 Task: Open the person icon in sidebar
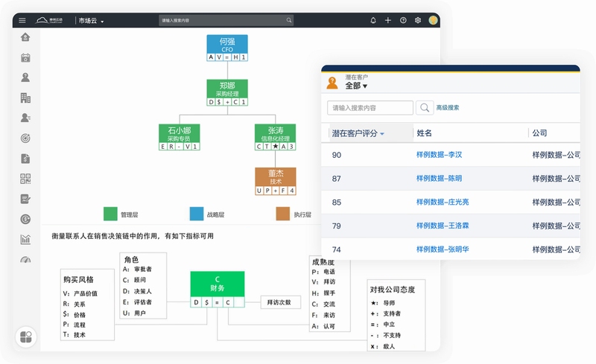(25, 77)
